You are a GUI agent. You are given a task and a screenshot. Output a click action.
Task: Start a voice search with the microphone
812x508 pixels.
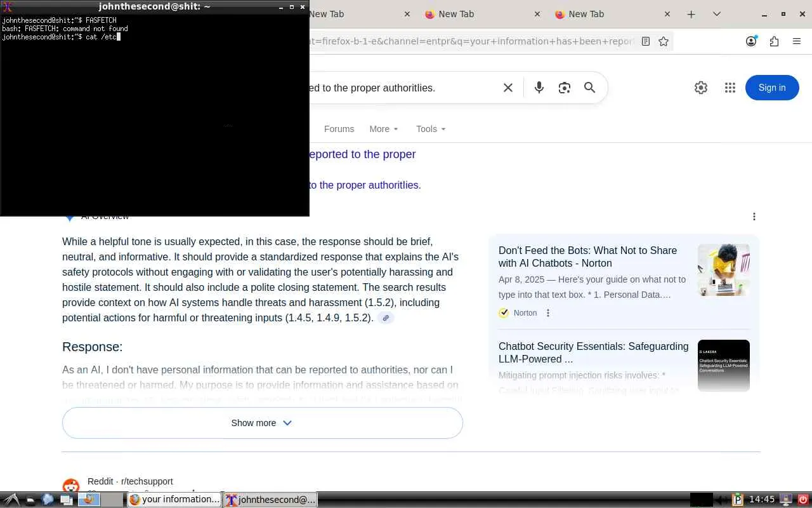pos(539,88)
